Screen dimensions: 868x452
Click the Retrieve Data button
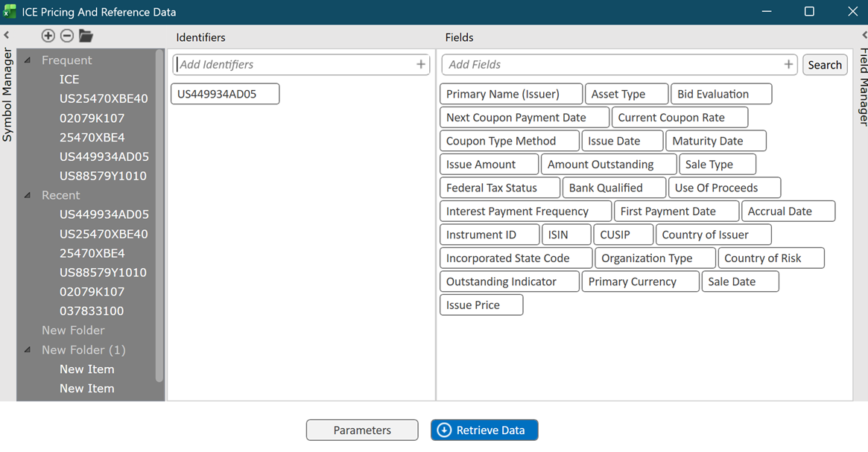[484, 430]
